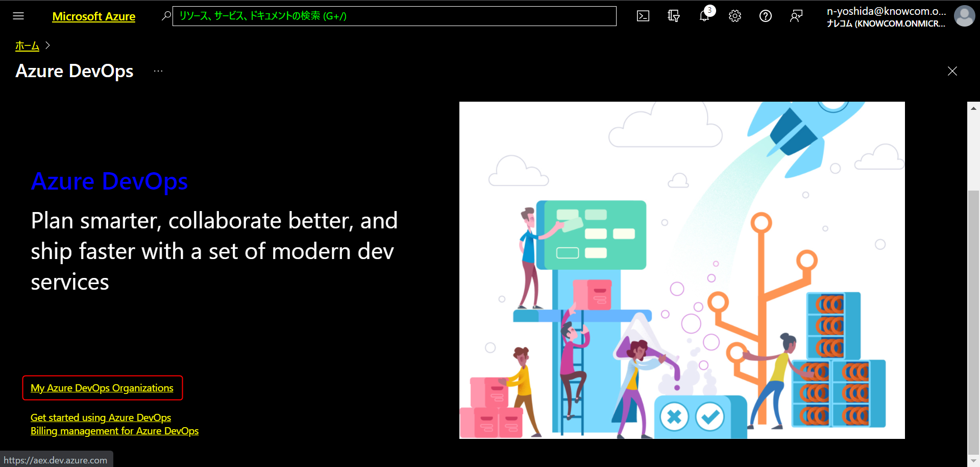The height and width of the screenshot is (467, 980).
Task: Click the Azure DevOps blade title
Action: 75,71
